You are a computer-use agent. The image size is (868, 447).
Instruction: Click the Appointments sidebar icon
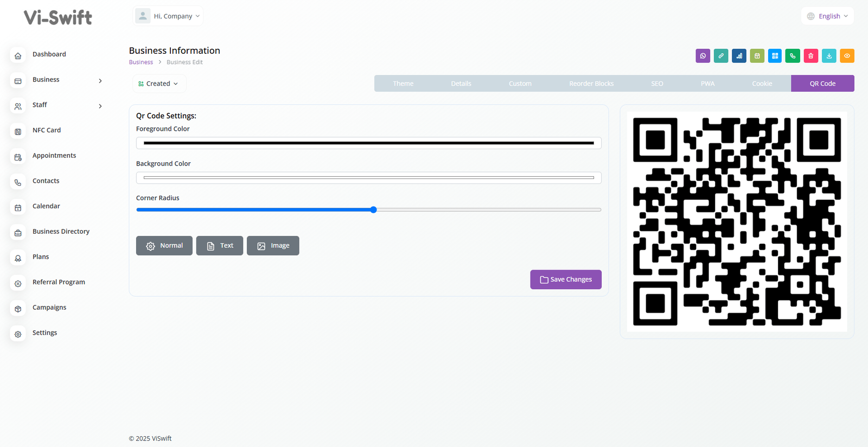(18, 157)
